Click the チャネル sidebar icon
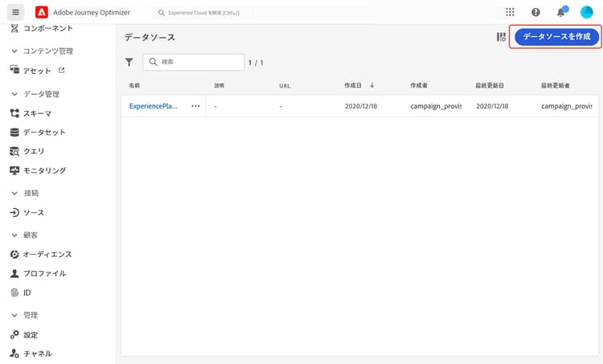 click(14, 354)
